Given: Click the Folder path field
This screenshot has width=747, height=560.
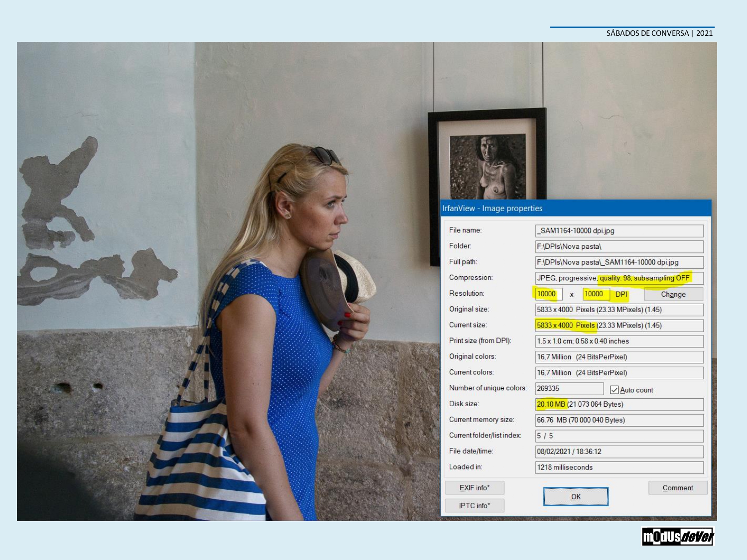Looking at the screenshot, I should coord(619,246).
